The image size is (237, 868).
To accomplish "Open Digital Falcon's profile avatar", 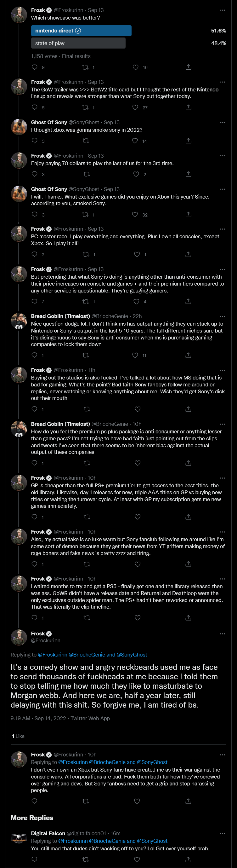I will tap(19, 837).
